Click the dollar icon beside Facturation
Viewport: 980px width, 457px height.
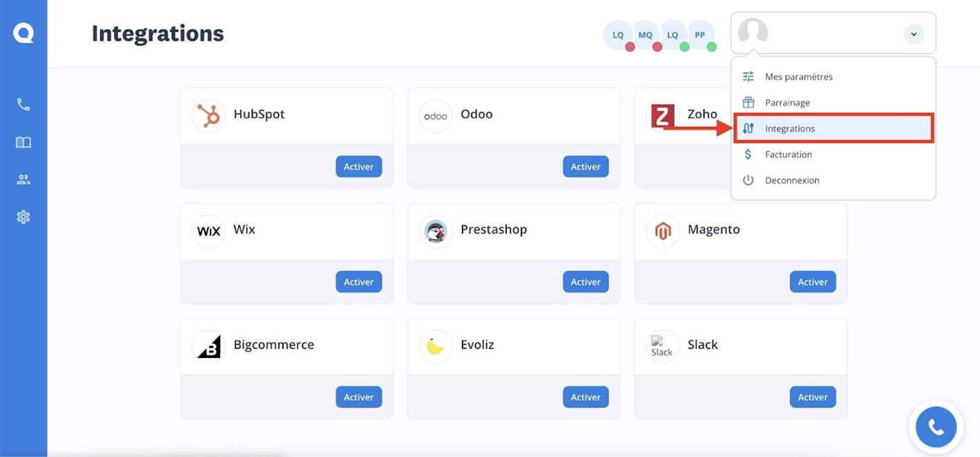748,154
